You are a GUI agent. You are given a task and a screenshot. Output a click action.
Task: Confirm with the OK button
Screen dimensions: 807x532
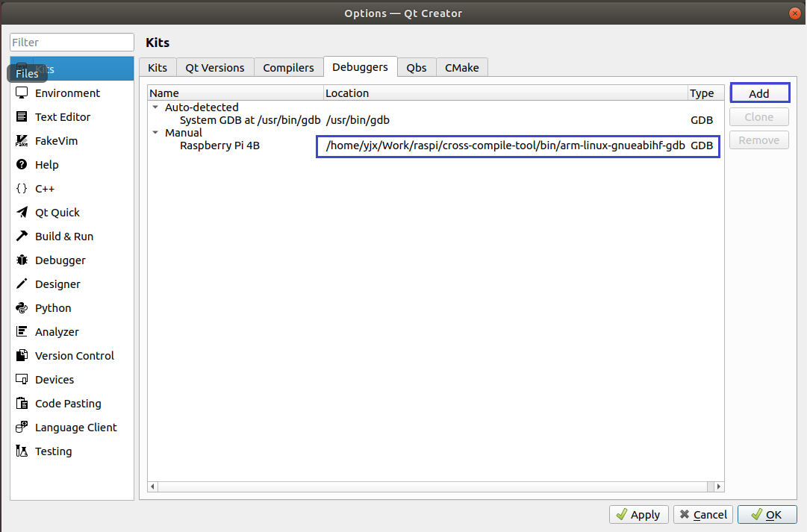pyautogui.click(x=767, y=515)
